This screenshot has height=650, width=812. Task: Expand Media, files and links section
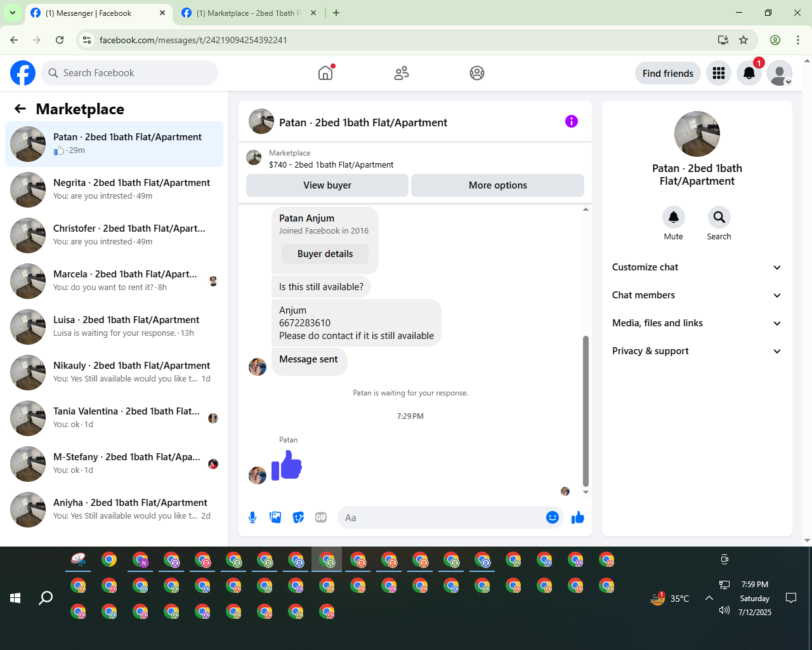pyautogui.click(x=697, y=323)
